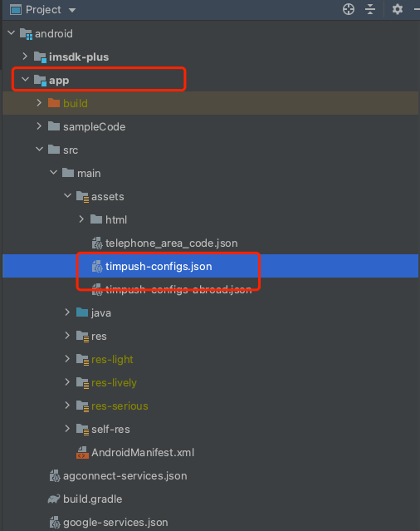
Task: Click the build.gradle elephant icon
Action: tap(54, 499)
